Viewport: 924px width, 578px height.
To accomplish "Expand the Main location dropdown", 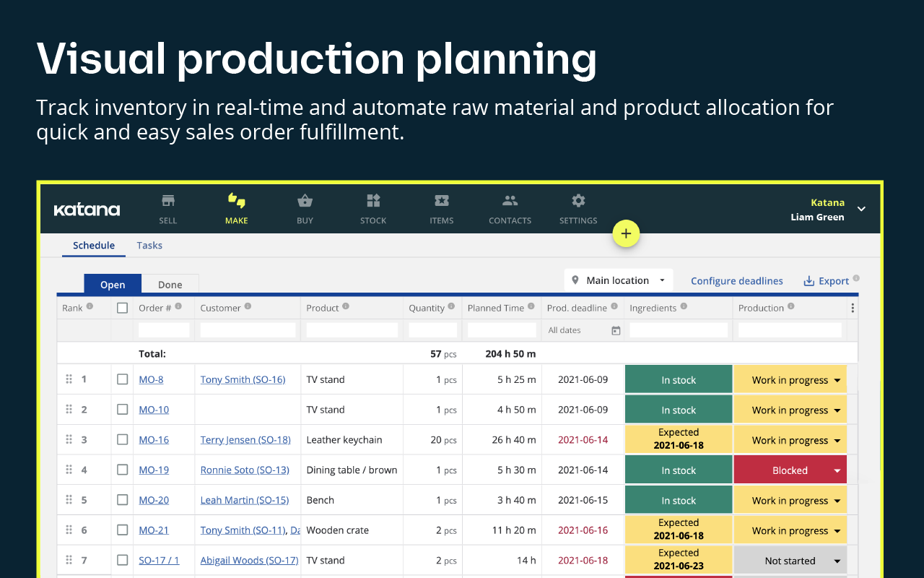I will pos(619,280).
